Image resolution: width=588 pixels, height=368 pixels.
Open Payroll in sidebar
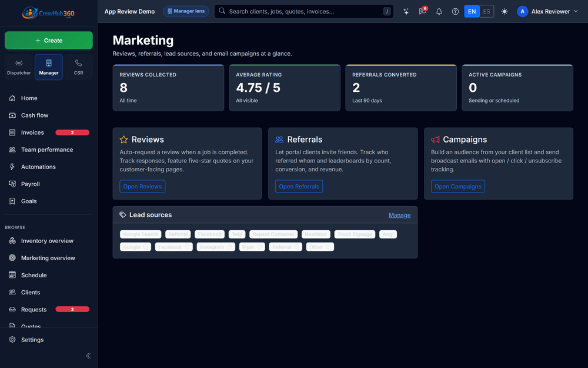pos(49,184)
